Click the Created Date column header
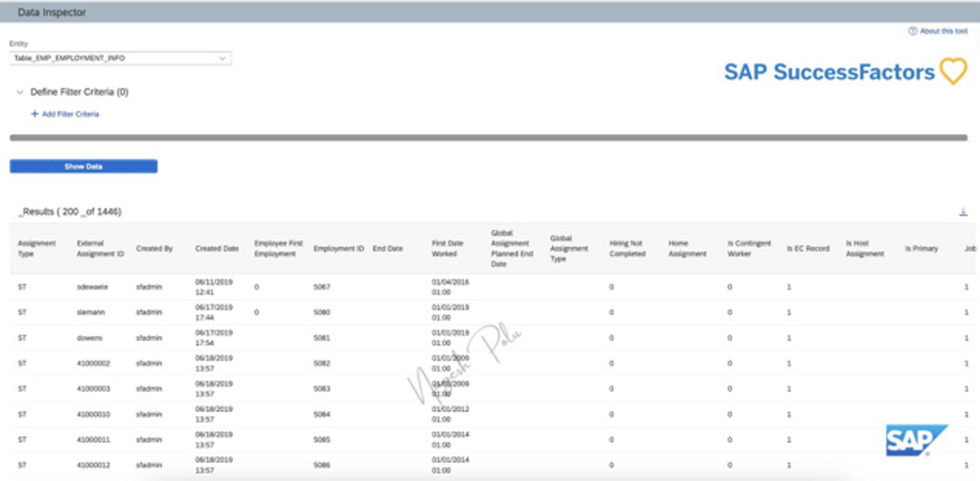This screenshot has height=481, width=980. (x=217, y=248)
